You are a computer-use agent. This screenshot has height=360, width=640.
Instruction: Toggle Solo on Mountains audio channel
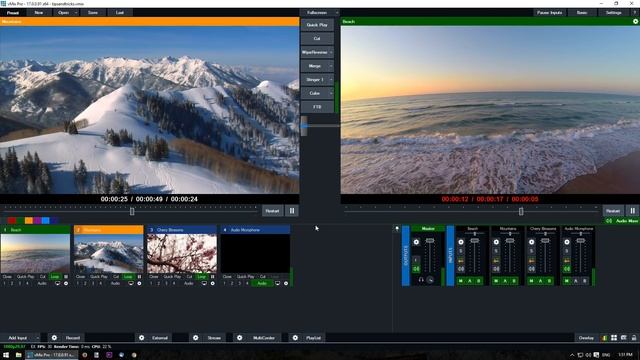click(x=496, y=251)
